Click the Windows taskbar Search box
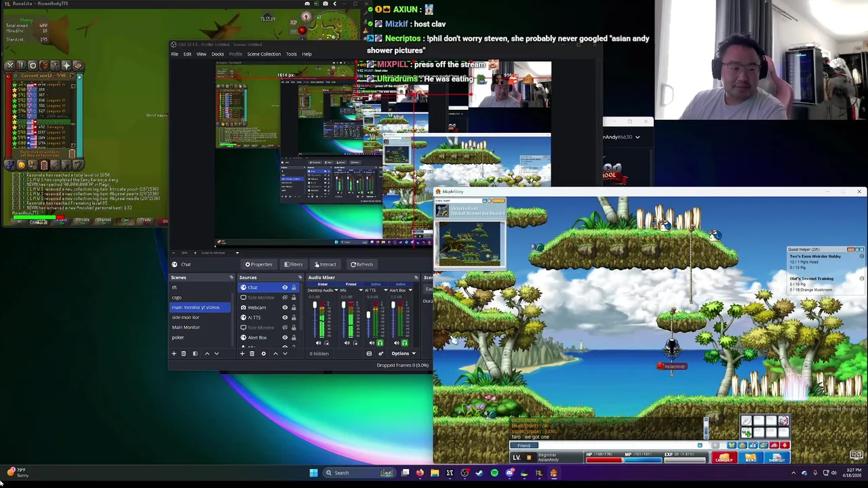The height and width of the screenshot is (488, 868). (x=360, y=472)
